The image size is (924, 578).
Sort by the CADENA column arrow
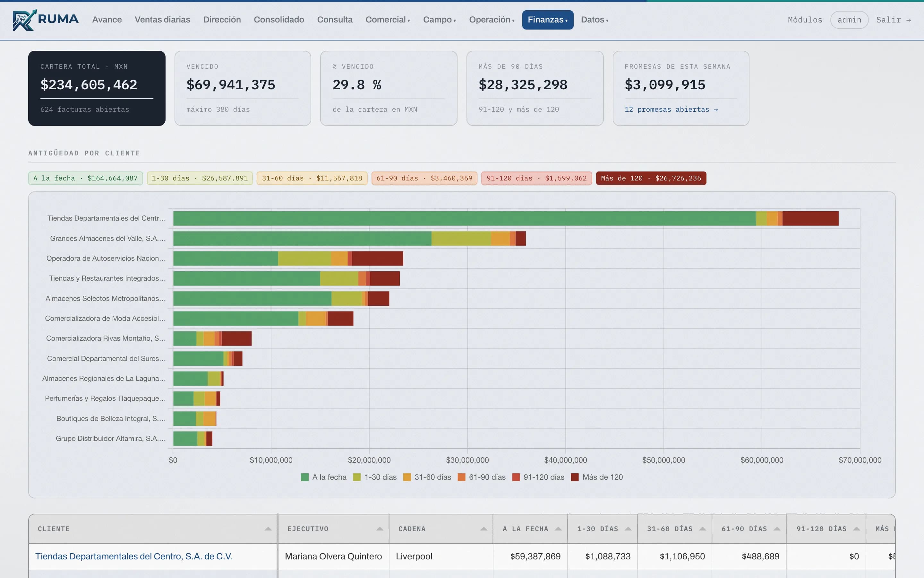[x=484, y=529]
